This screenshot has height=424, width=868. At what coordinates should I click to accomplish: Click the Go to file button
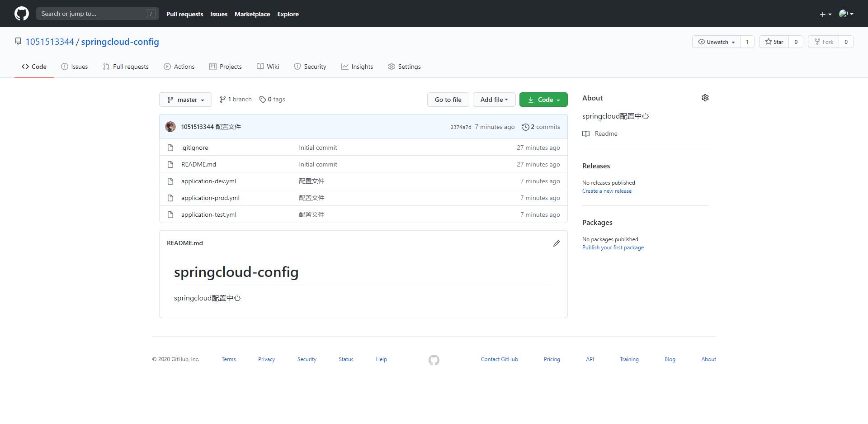[x=448, y=100]
